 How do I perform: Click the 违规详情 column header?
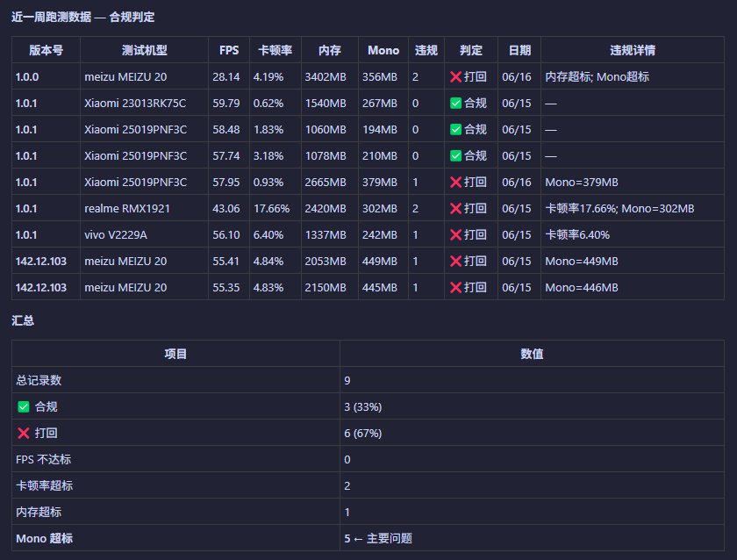(x=633, y=50)
